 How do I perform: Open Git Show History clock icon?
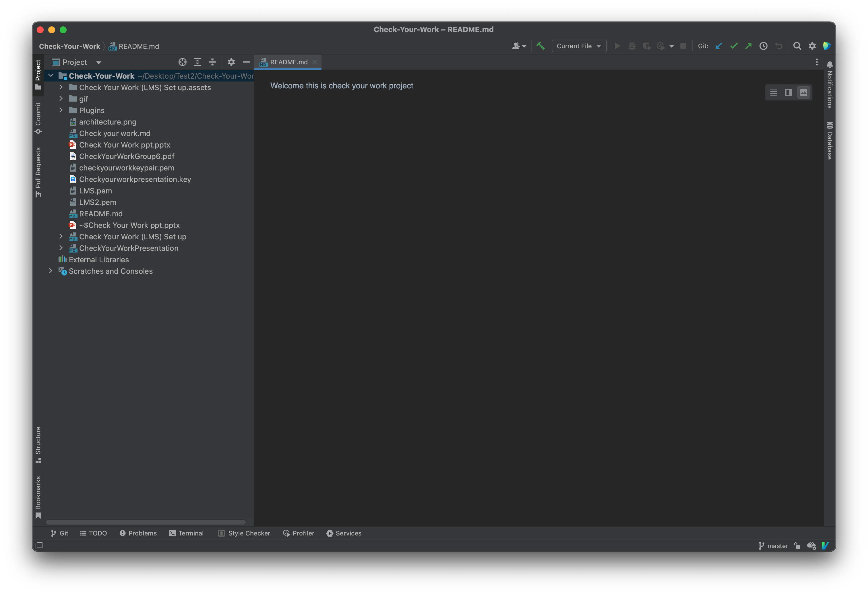point(764,46)
